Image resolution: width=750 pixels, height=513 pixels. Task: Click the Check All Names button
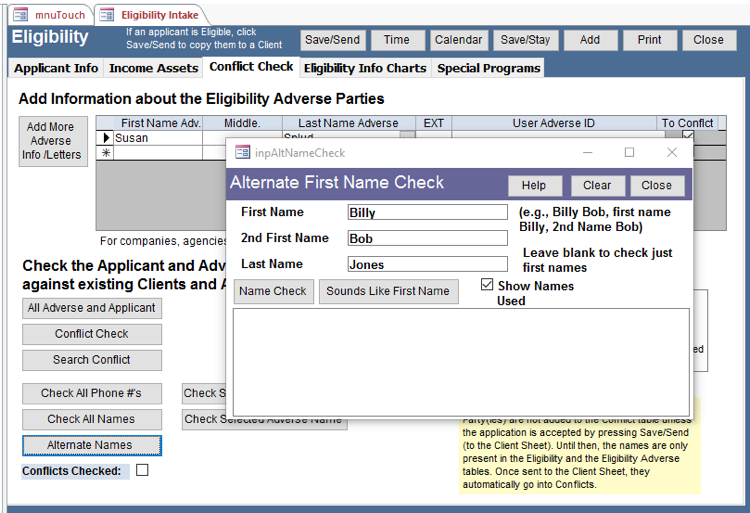pyautogui.click(x=92, y=419)
